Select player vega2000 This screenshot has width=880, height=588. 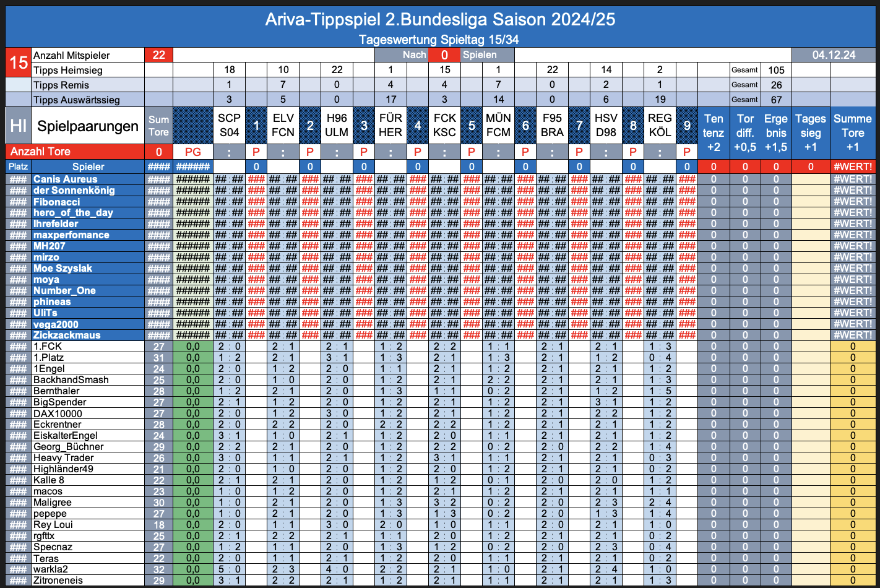(x=56, y=324)
